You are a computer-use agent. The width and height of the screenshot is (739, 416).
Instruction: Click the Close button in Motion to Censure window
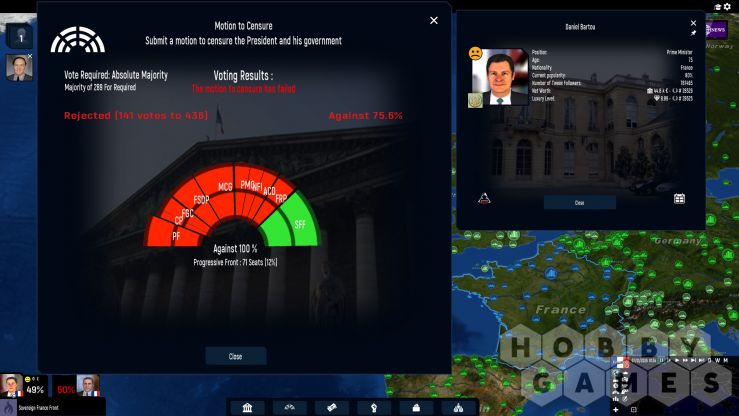tap(236, 356)
